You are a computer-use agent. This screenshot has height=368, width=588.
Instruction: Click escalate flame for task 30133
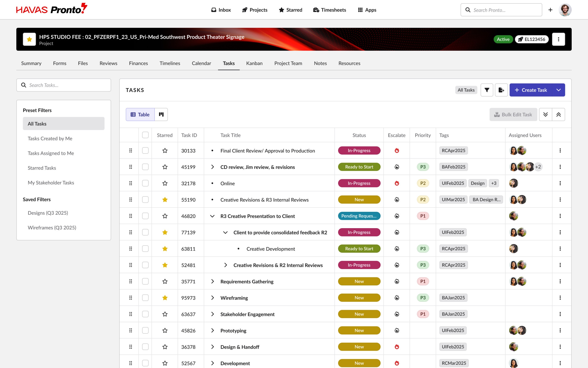396,151
